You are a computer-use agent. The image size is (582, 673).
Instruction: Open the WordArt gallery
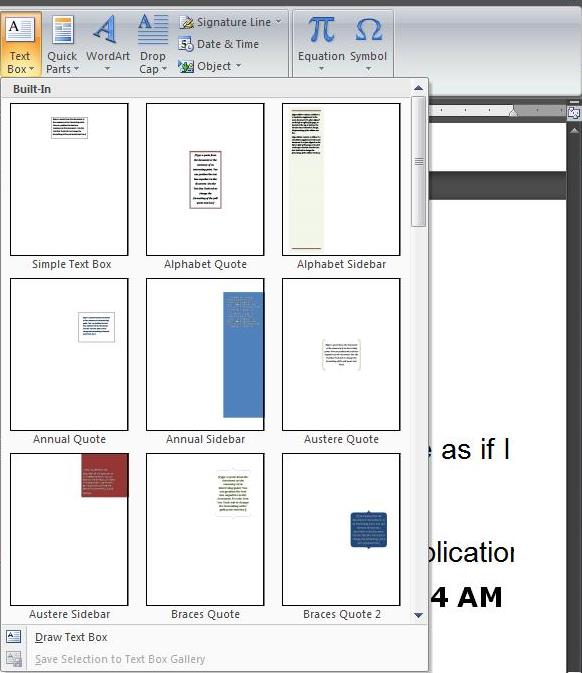(x=107, y=44)
